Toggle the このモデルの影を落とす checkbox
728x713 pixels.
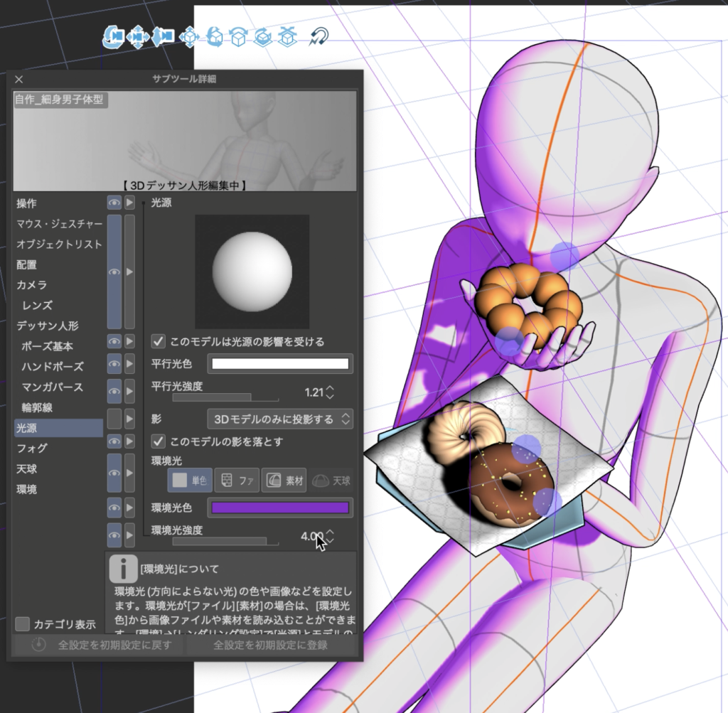pos(159,441)
